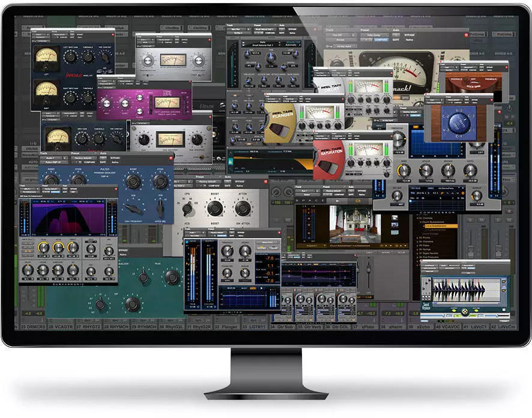This screenshot has width=532, height=418.
Task: Open the Small Natural Hall preset in reverb plugin
Action: pyautogui.click(x=263, y=45)
